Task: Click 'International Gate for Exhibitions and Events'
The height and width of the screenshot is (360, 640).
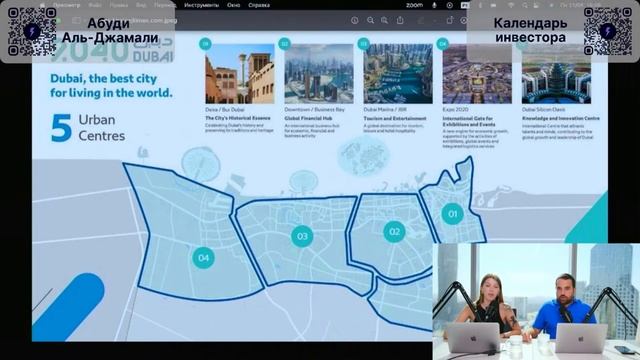Action: coord(469,121)
